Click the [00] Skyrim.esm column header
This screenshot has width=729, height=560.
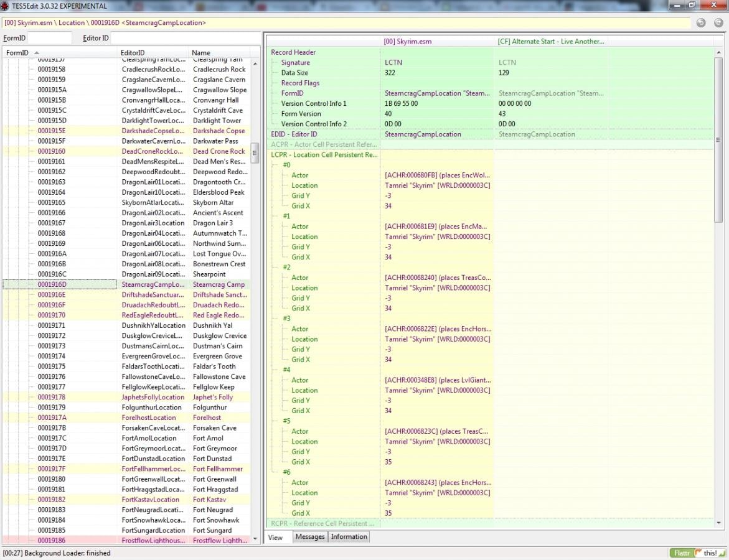[436, 41]
